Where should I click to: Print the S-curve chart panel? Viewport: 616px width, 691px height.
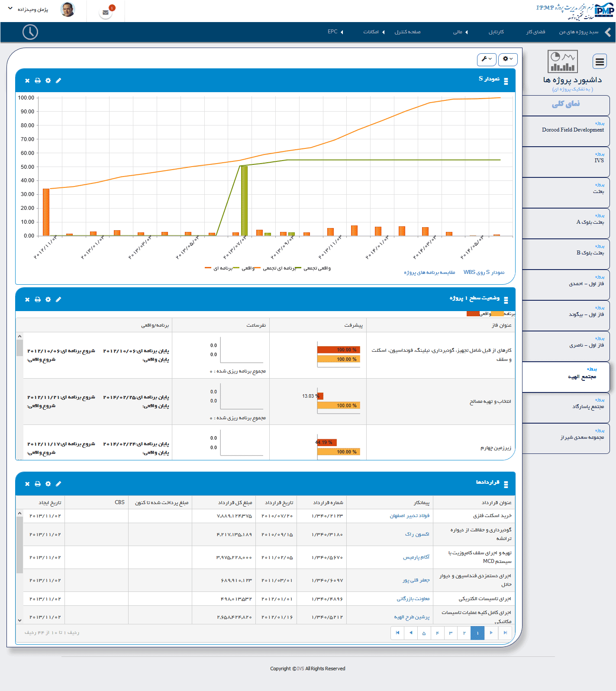[38, 80]
